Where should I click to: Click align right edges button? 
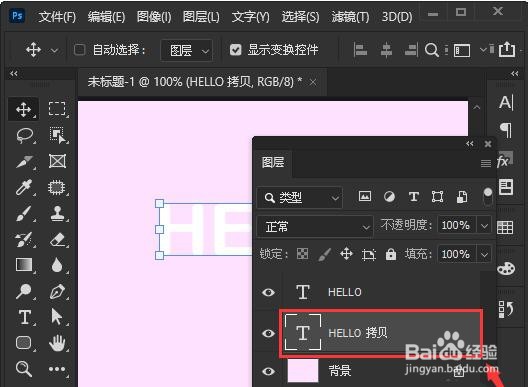coord(411,50)
